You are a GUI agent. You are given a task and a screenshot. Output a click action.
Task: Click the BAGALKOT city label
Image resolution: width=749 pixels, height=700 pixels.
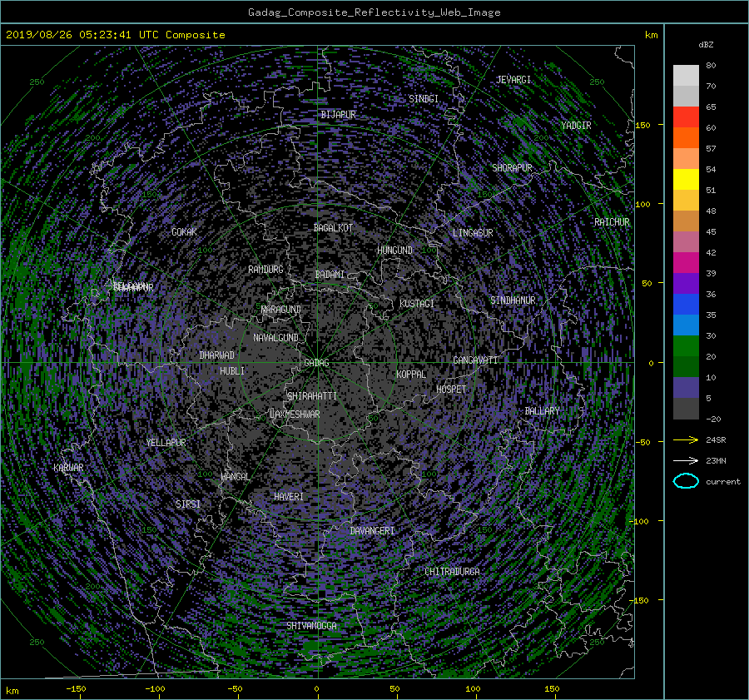coord(333,228)
